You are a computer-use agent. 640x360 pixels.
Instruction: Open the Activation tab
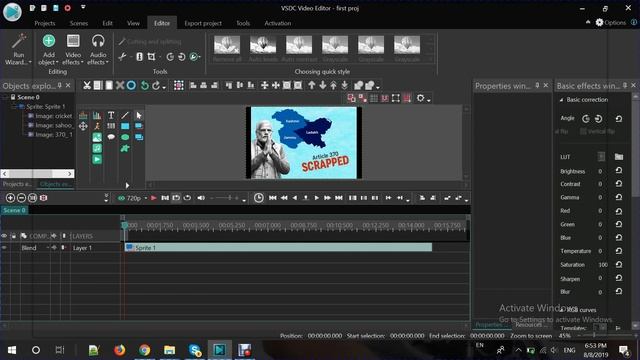coord(278,23)
